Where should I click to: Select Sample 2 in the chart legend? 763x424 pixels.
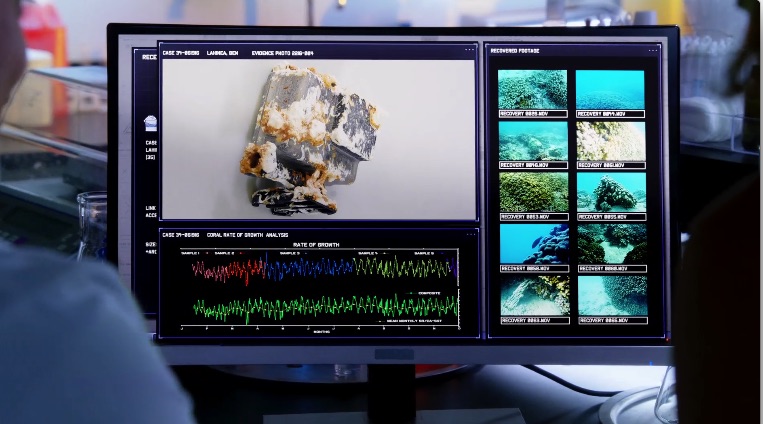point(224,253)
